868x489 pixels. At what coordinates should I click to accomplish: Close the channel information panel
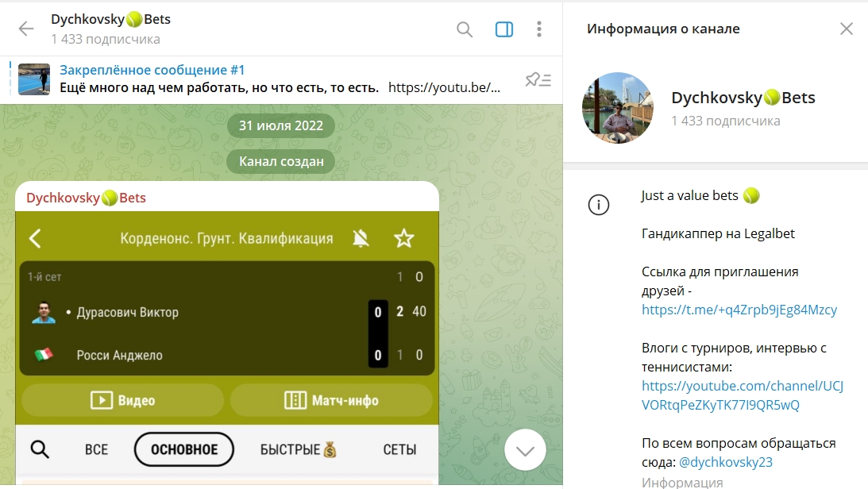[846, 29]
